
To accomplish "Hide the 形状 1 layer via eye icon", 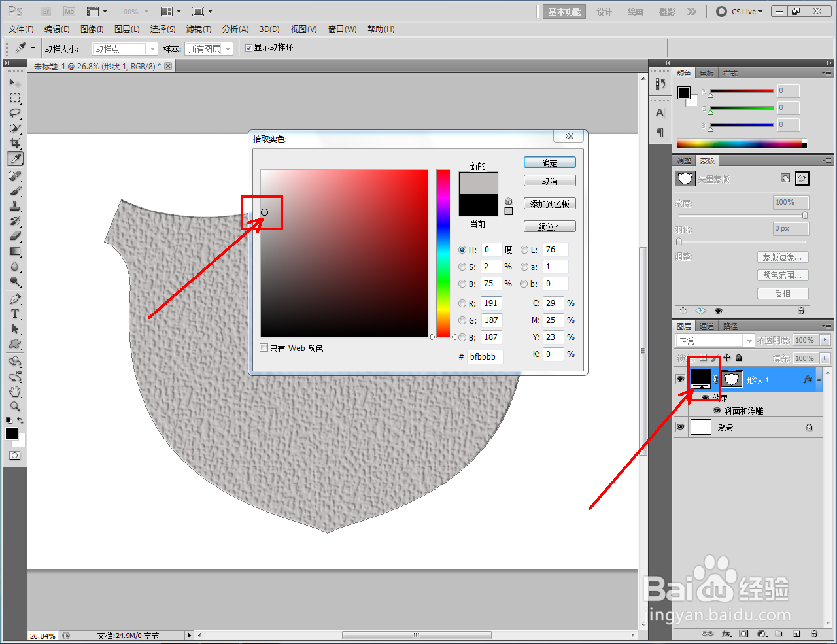I will (x=680, y=379).
